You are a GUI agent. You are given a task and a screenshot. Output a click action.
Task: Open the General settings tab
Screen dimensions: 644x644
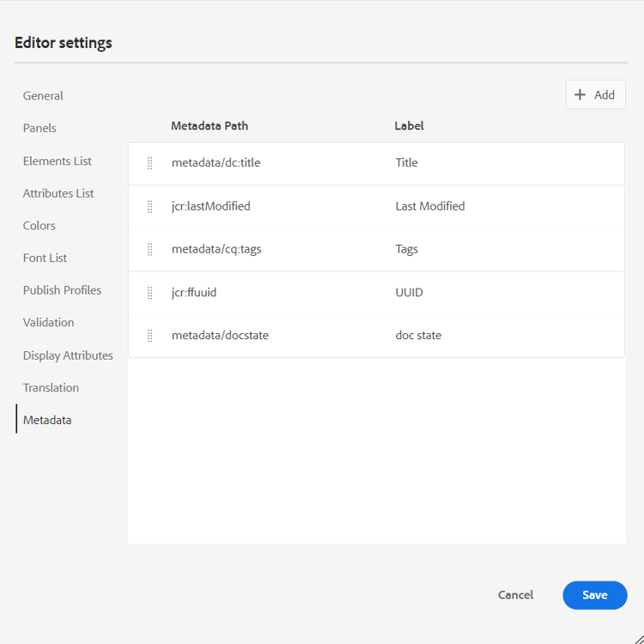pos(43,96)
